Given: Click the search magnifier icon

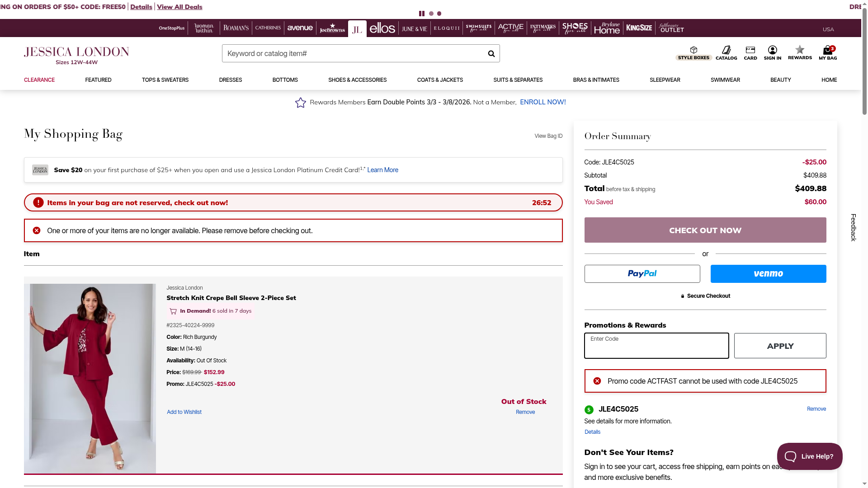Looking at the screenshot, I should click(491, 54).
